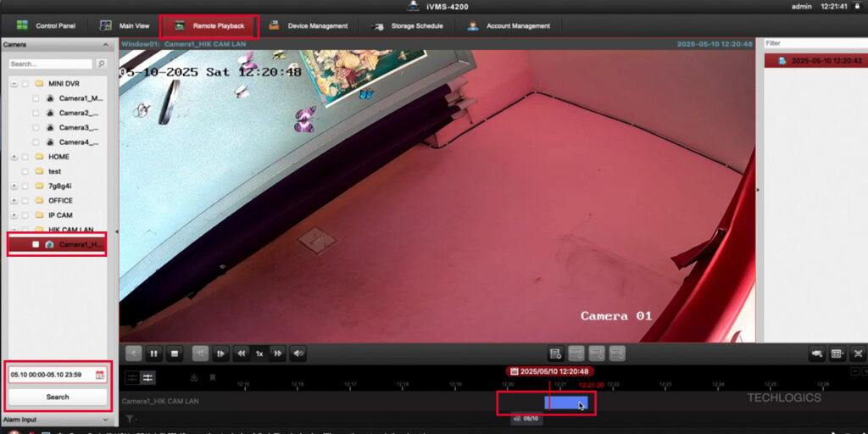Stop the playback

[176, 353]
